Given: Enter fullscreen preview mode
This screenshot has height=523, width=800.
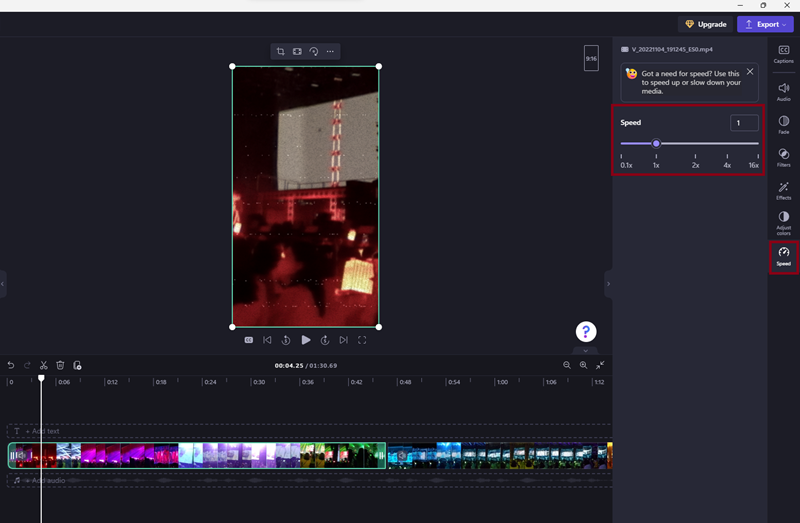Looking at the screenshot, I should point(362,340).
